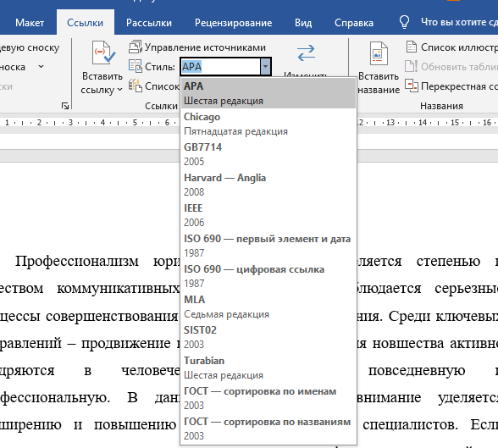Screen dimensions: 498x448
Task: Select APA Шестая редакция style
Action: click(268, 93)
